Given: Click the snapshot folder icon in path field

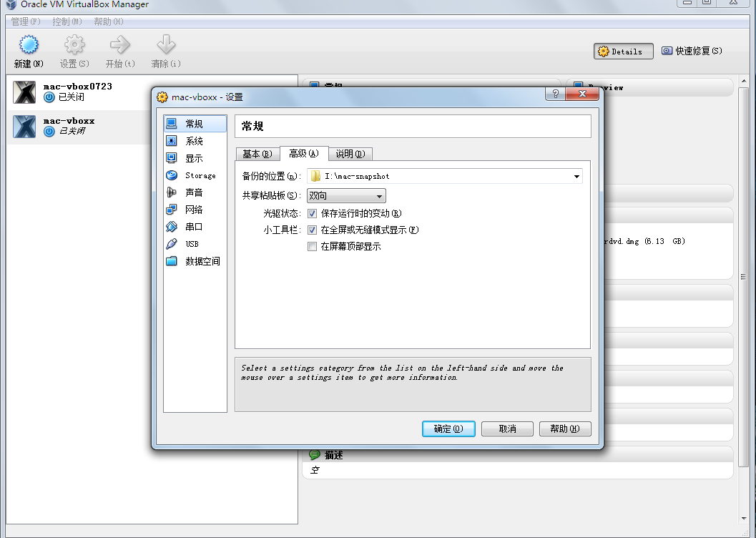Looking at the screenshot, I should coord(316,176).
